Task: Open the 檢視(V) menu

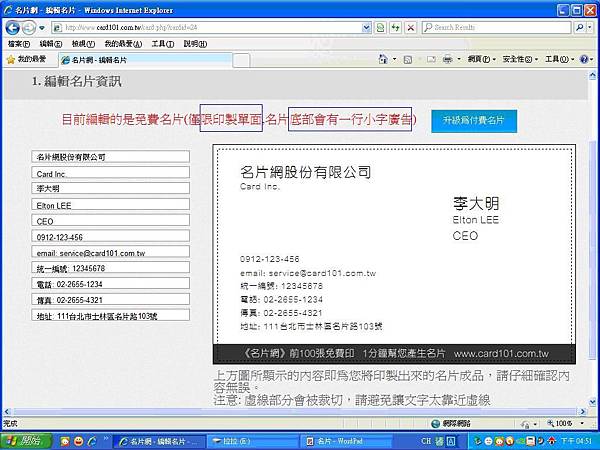Action: coord(83,44)
